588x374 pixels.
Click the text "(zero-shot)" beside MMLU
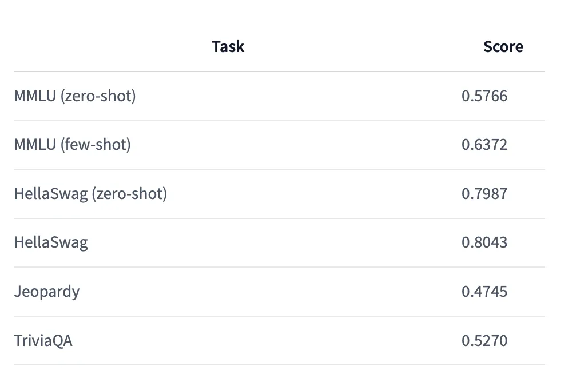coord(98,96)
